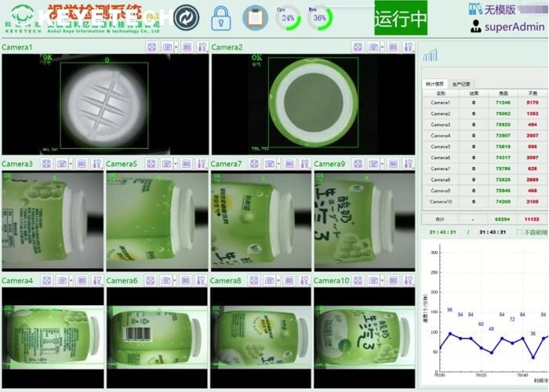The image size is (549, 392).
Task: Click Camera4 snapshot camera icon
Action: tap(60, 281)
